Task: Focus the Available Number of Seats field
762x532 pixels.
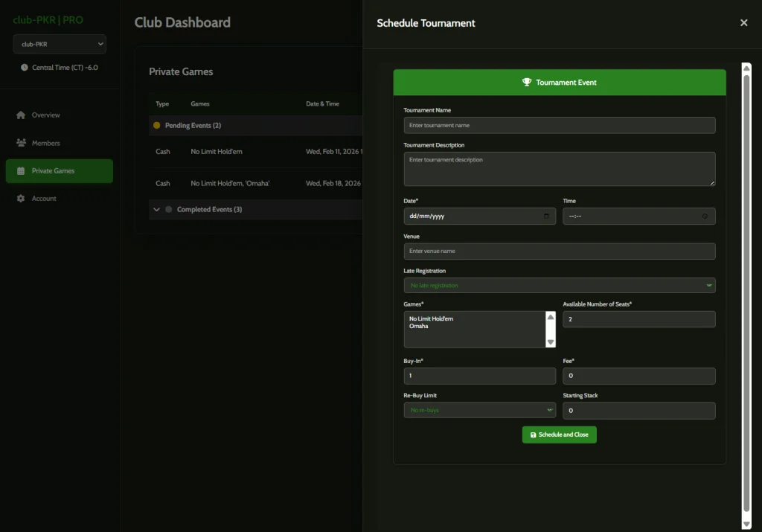Action: [638, 319]
